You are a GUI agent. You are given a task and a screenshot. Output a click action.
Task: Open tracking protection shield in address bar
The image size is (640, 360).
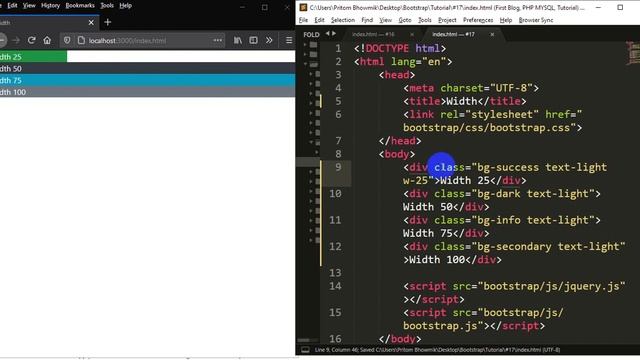(x=67, y=40)
